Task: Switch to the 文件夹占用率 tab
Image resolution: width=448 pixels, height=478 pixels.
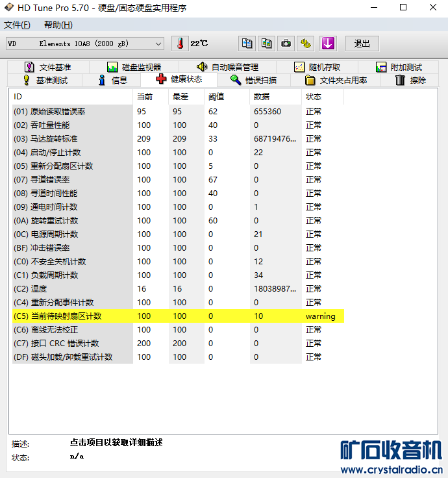Action: (x=336, y=80)
